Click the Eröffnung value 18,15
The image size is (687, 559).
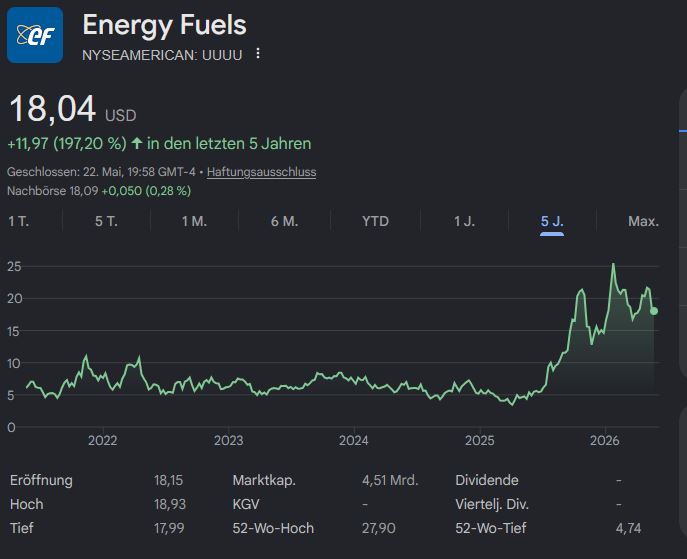tap(168, 480)
